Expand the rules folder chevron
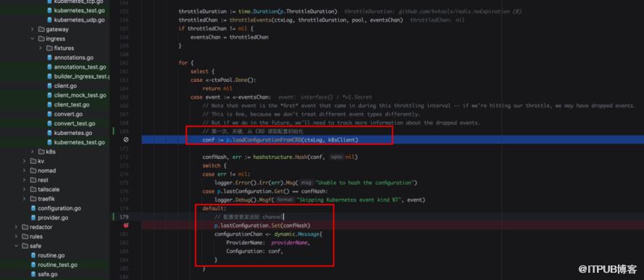 pos(16,236)
